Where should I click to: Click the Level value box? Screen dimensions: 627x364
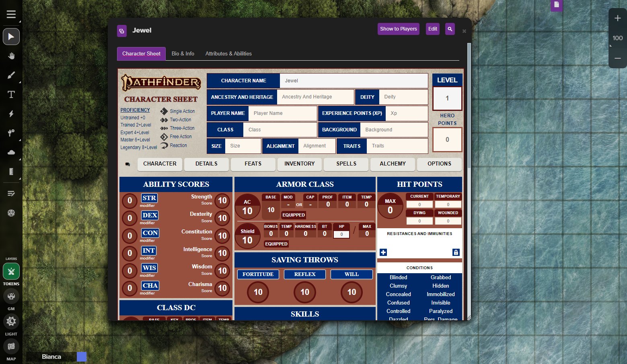coord(447,98)
